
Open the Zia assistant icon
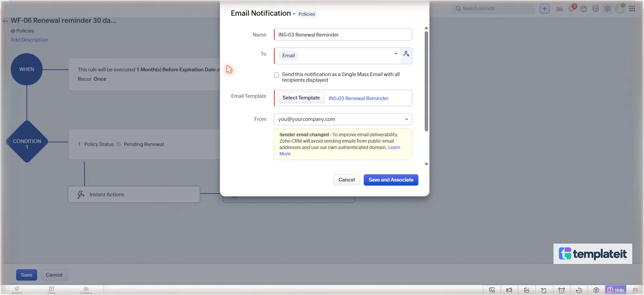(x=559, y=8)
